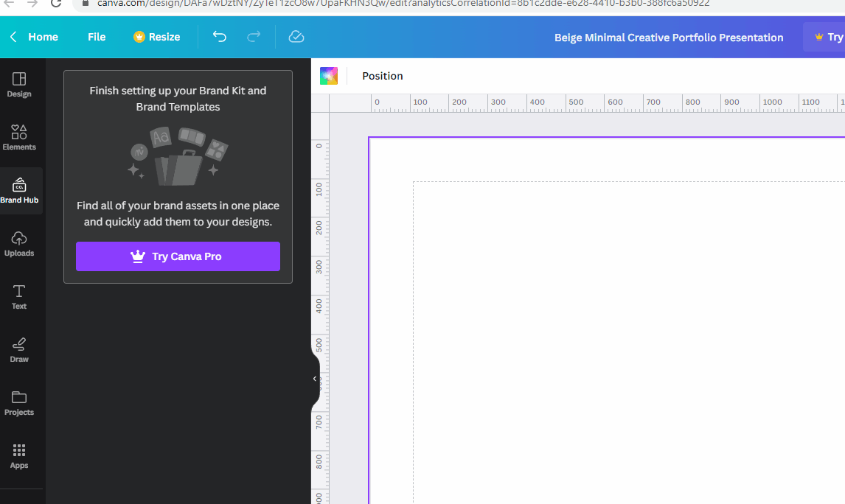This screenshot has height=504, width=845.
Task: Open the Text panel
Action: coord(18,297)
